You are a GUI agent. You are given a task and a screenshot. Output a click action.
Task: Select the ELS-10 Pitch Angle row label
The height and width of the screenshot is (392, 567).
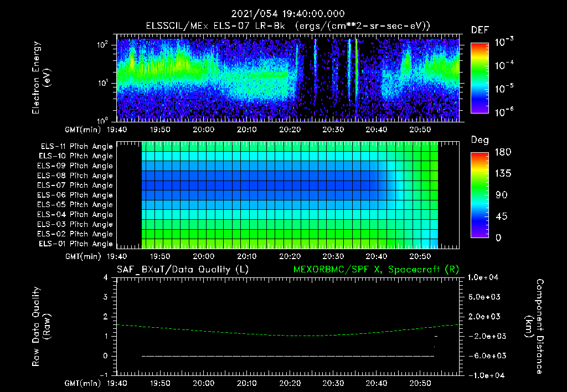coord(76,156)
